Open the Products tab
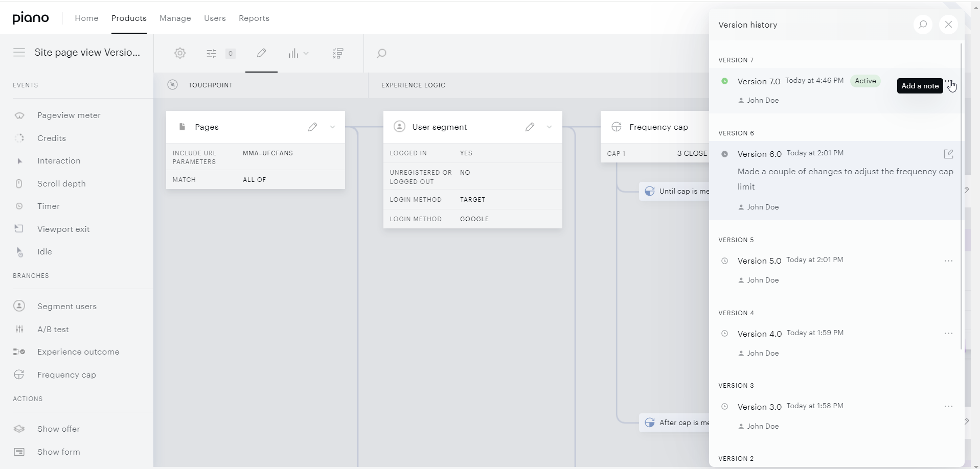980x469 pixels. pyautogui.click(x=129, y=18)
